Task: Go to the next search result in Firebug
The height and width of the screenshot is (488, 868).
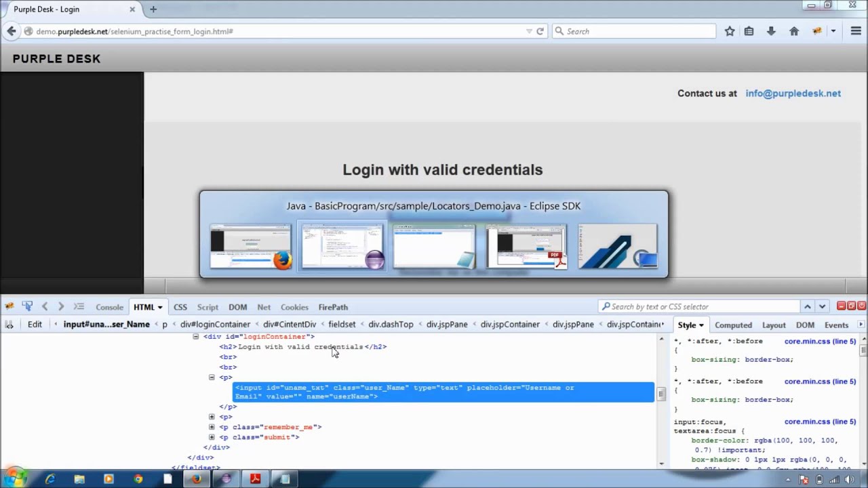Action: click(822, 306)
